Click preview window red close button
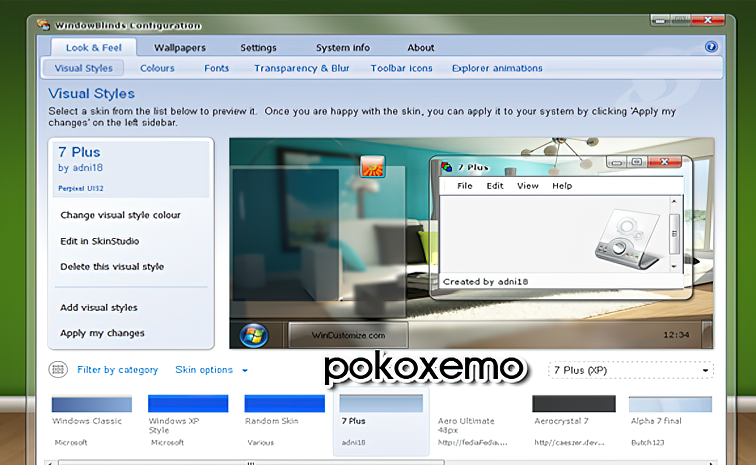 point(664,162)
